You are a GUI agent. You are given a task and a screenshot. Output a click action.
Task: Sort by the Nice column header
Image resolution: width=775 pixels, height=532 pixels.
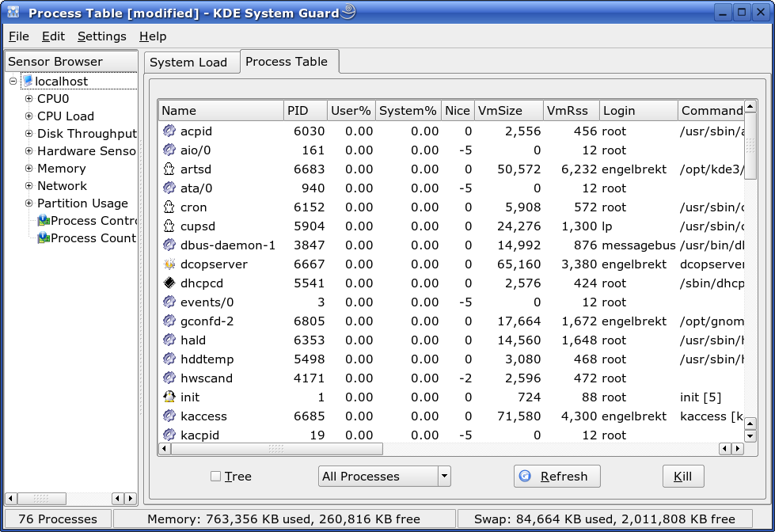coord(458,110)
